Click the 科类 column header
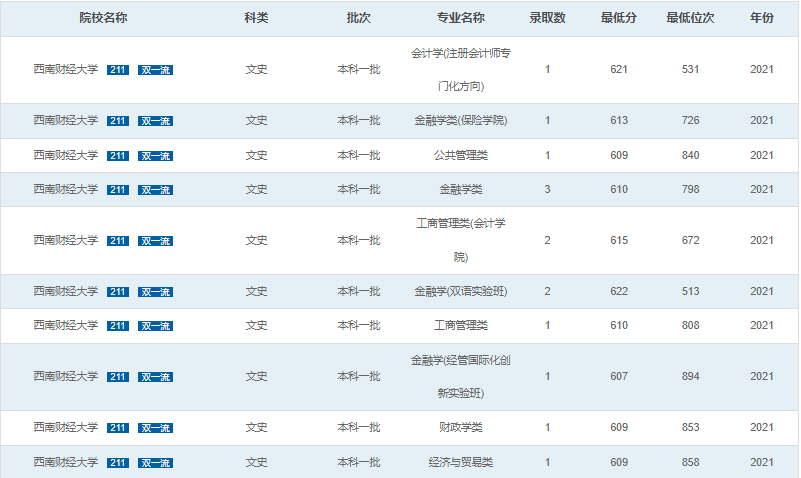The height and width of the screenshot is (478, 801). tap(256, 18)
